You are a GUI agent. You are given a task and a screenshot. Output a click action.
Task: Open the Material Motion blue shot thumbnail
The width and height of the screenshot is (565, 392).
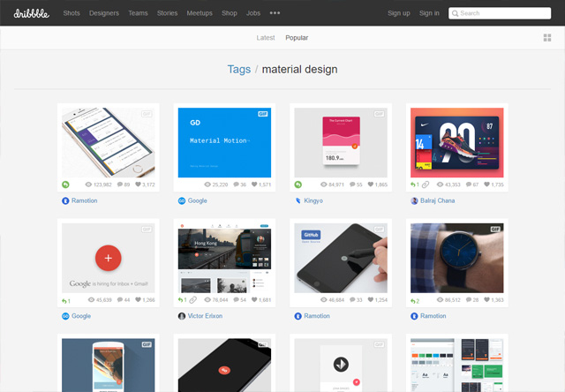tap(224, 143)
